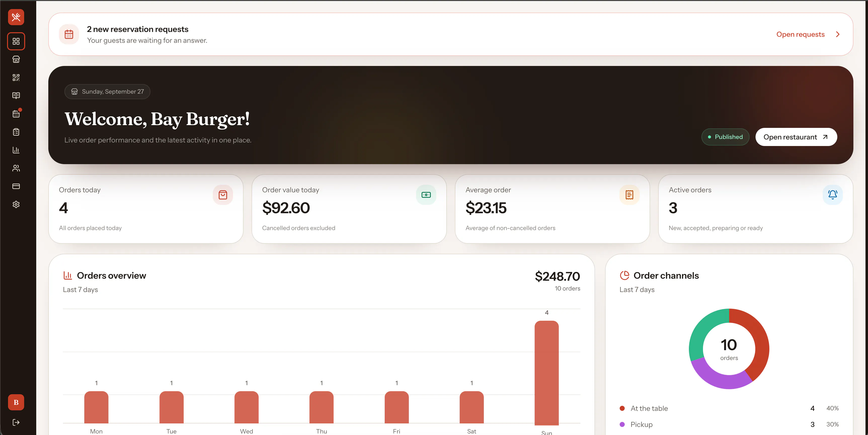This screenshot has height=435, width=868.
Task: Click the Orders overview chart icon
Action: (68, 275)
